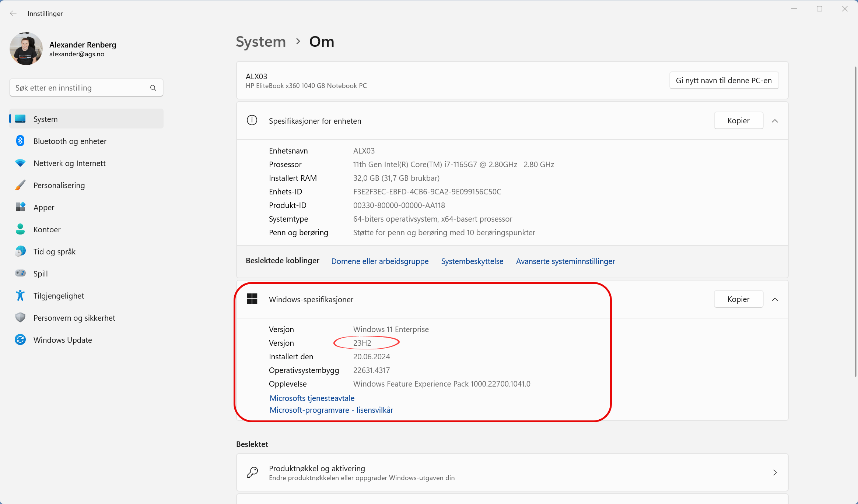
Task: Click the '23H2' version value
Action: pyautogui.click(x=362, y=343)
